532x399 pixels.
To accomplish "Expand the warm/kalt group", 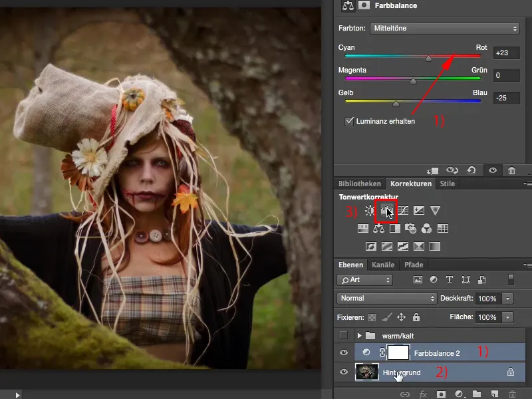I will pos(359,336).
